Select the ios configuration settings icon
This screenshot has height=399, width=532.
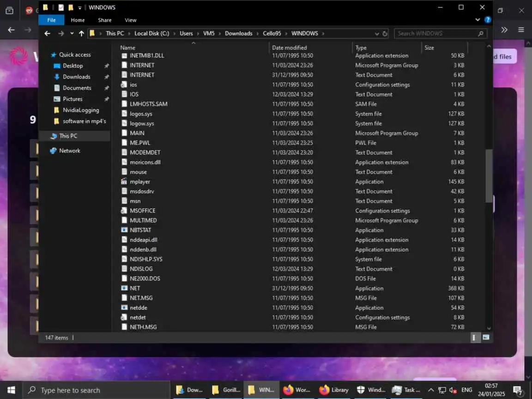tap(124, 85)
